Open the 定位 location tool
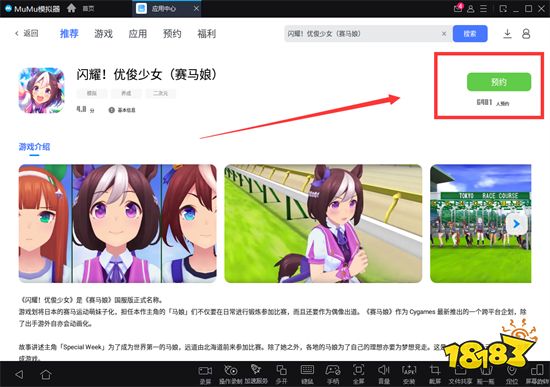The height and width of the screenshot is (387, 550). pyautogui.click(x=512, y=374)
